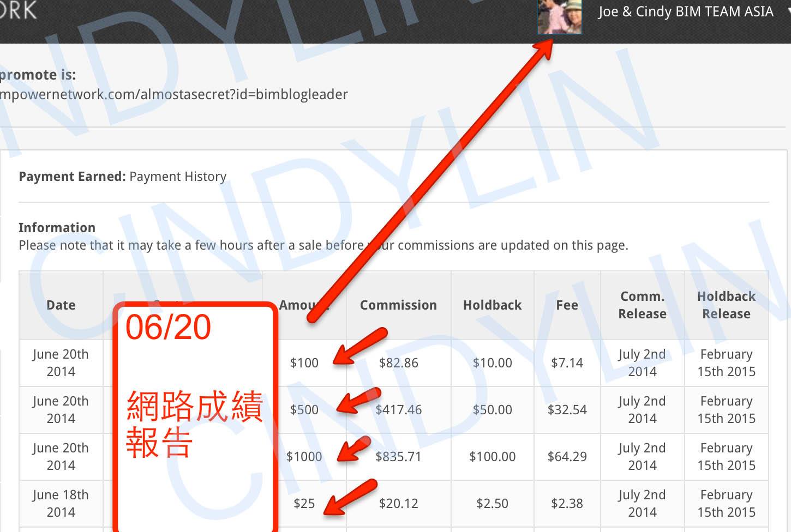The height and width of the screenshot is (532, 791).
Task: Click the Holdback column header
Action: tap(492, 305)
